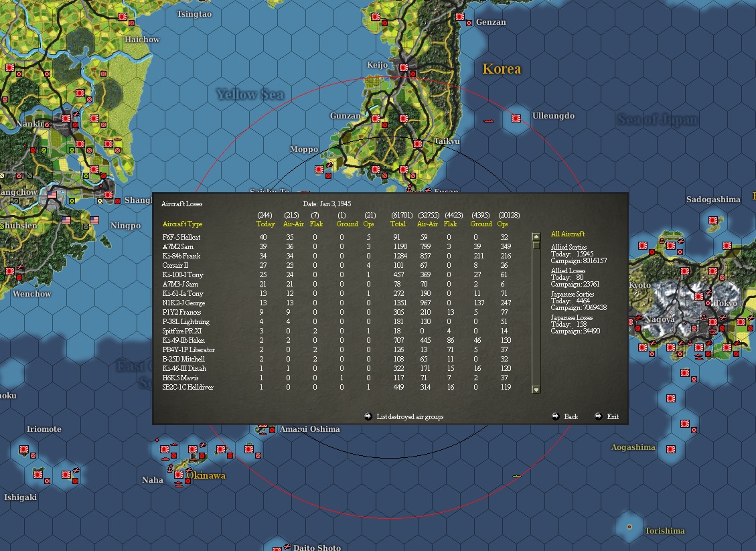Select the B-25D Mitchell row
756x551 pixels.
click(337, 359)
